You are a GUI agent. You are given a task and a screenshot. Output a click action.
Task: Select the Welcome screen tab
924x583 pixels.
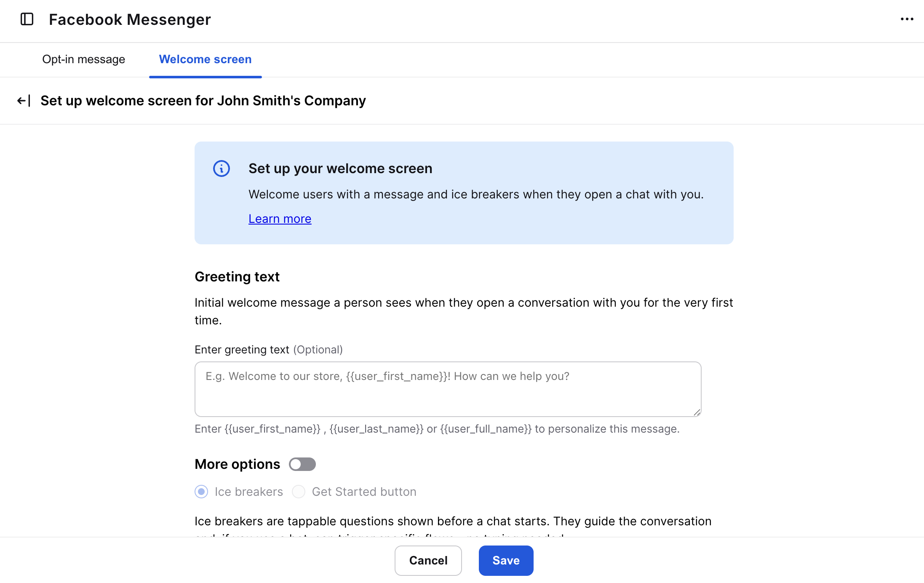point(205,59)
